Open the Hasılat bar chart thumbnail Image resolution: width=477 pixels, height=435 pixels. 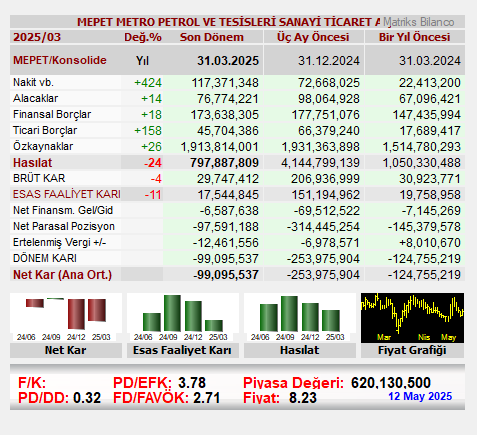[300, 318]
